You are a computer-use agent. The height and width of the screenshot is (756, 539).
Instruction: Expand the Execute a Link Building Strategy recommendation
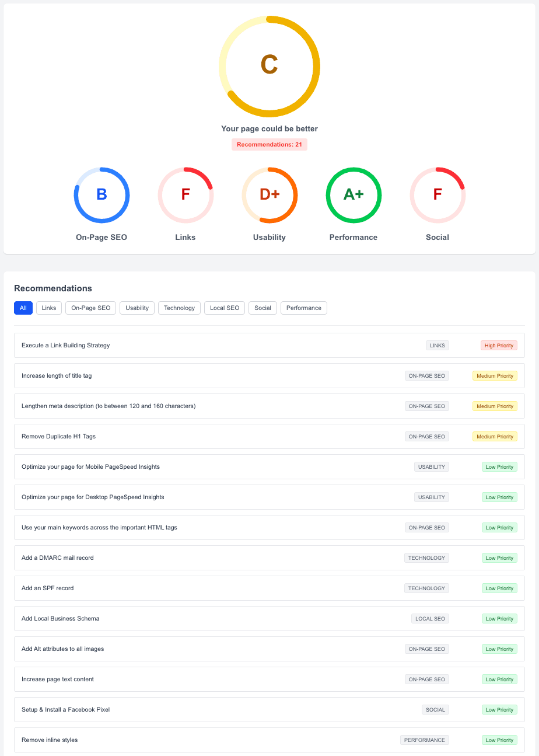pos(66,345)
